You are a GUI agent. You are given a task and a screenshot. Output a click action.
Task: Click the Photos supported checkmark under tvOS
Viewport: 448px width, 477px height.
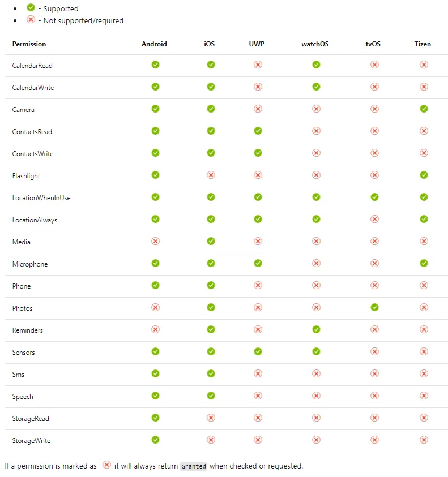(x=374, y=307)
